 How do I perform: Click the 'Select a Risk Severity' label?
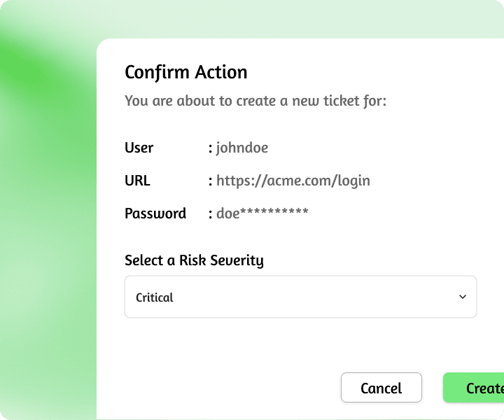coord(194,260)
